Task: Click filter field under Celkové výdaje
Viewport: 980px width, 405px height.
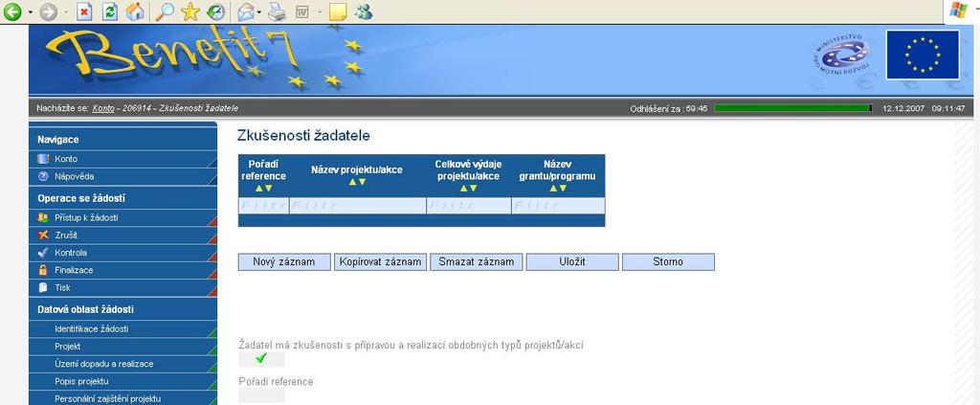Action: tap(469, 206)
